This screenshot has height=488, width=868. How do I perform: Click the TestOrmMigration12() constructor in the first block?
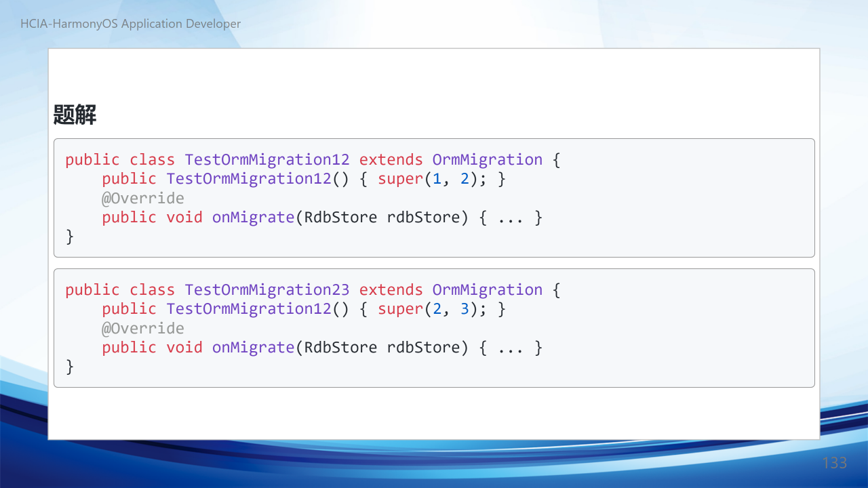click(x=258, y=179)
